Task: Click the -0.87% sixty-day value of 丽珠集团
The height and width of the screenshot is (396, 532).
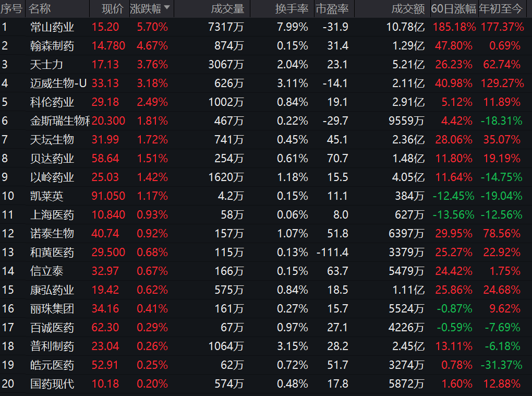Action: (x=454, y=309)
